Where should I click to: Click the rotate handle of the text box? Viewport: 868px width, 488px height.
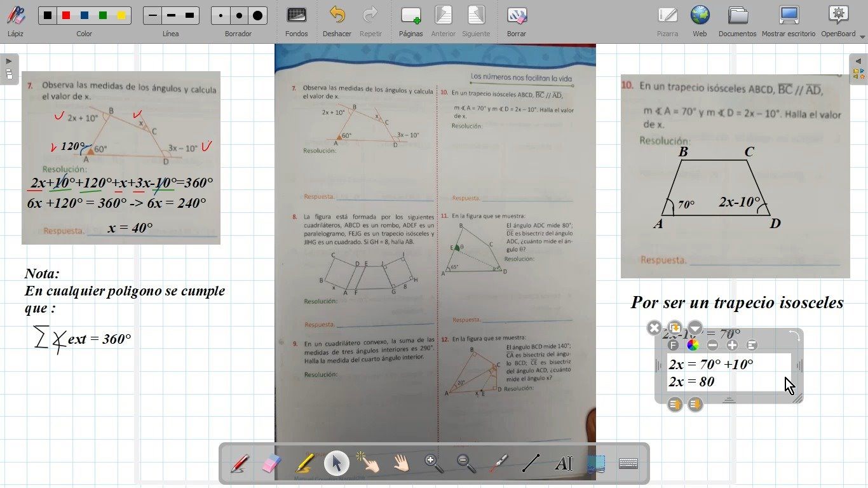(x=794, y=336)
